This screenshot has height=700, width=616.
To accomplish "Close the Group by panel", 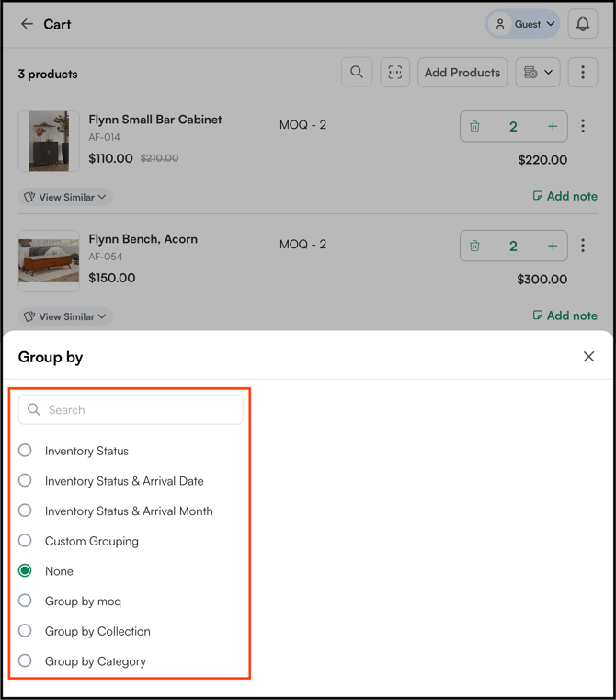I will [588, 356].
